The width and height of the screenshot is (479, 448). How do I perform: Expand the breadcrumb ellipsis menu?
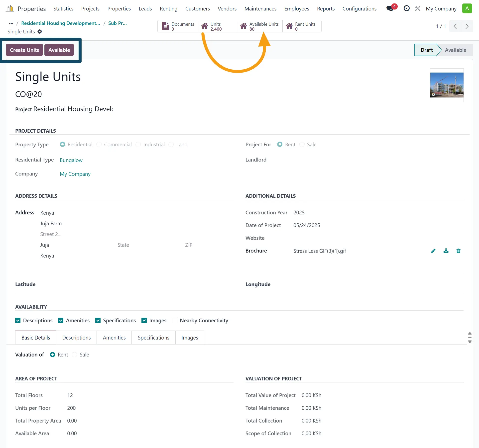pyautogui.click(x=11, y=23)
